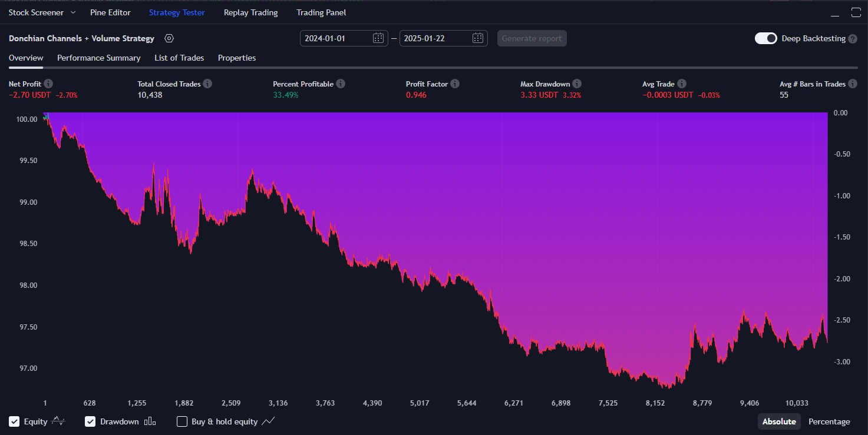Show Max Drawdown info icon
Image resolution: width=868 pixels, height=435 pixels.
(x=577, y=84)
